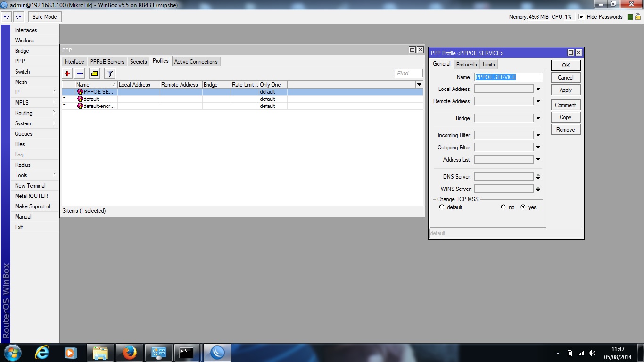Expand the Bridge dropdown arrow in profile
644x362 pixels.
(x=538, y=118)
